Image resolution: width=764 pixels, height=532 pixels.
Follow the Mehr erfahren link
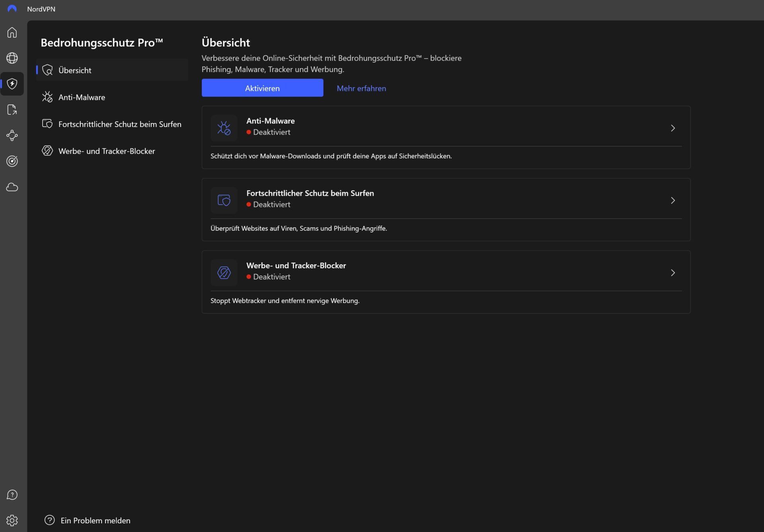tap(361, 88)
